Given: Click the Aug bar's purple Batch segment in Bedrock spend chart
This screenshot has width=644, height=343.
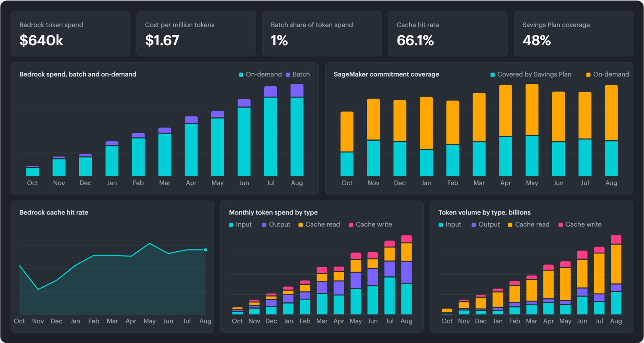Looking at the screenshot, I should point(297,90).
